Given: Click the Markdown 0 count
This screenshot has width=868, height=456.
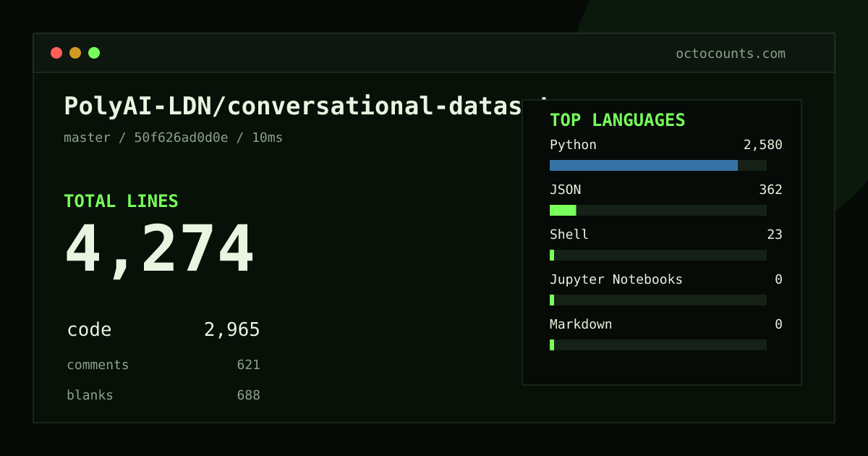Looking at the screenshot, I should click(778, 324).
